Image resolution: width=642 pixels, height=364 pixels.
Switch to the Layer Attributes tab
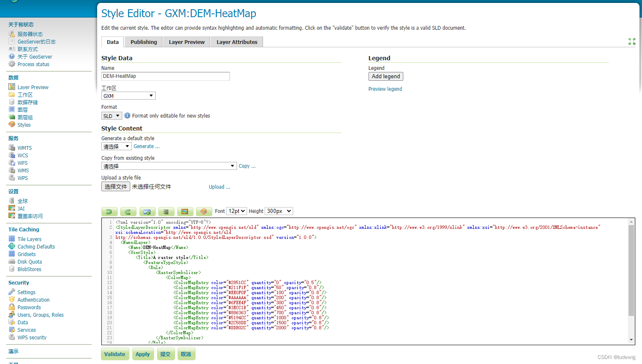click(x=237, y=42)
